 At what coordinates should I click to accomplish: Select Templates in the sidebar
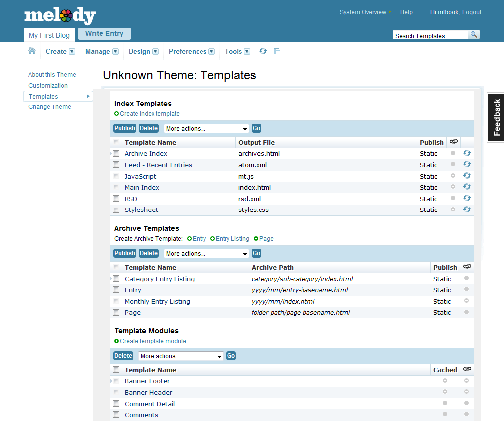pos(58,96)
